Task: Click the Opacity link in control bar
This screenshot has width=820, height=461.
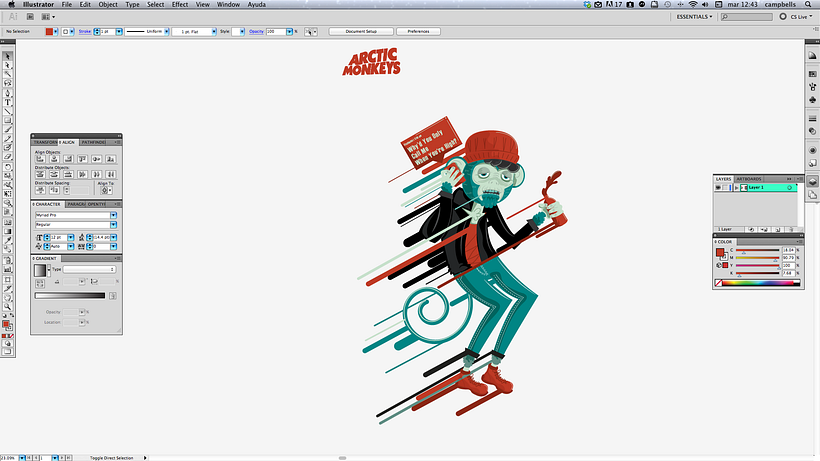Action: [x=256, y=31]
